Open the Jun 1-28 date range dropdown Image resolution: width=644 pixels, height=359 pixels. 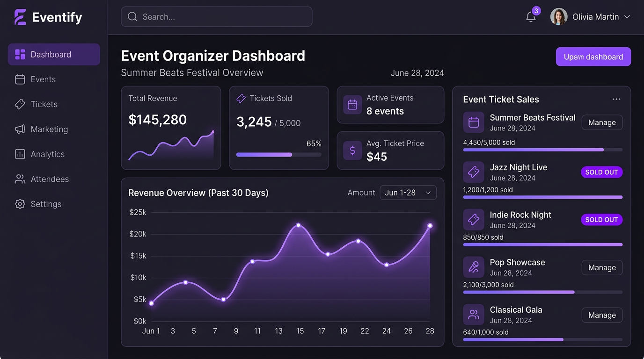click(x=408, y=193)
